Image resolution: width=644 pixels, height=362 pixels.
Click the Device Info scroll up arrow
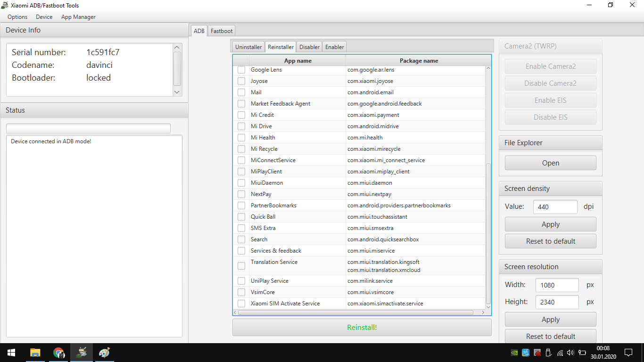[177, 47]
